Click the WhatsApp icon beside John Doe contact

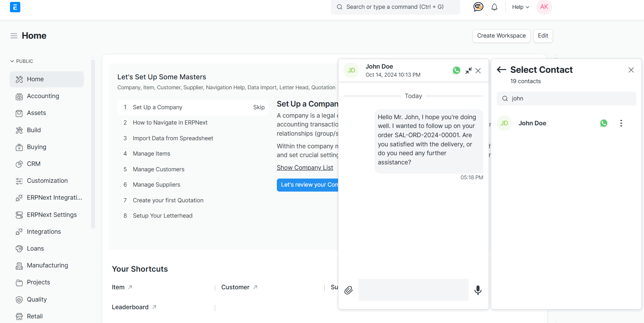[604, 123]
